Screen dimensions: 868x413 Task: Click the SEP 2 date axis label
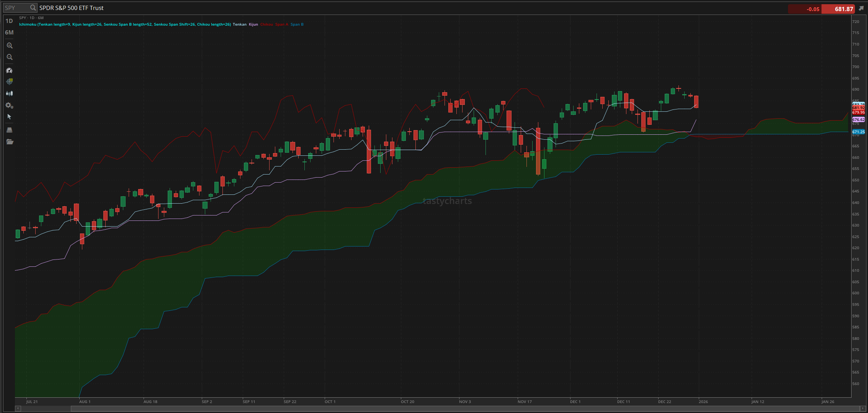207,402
